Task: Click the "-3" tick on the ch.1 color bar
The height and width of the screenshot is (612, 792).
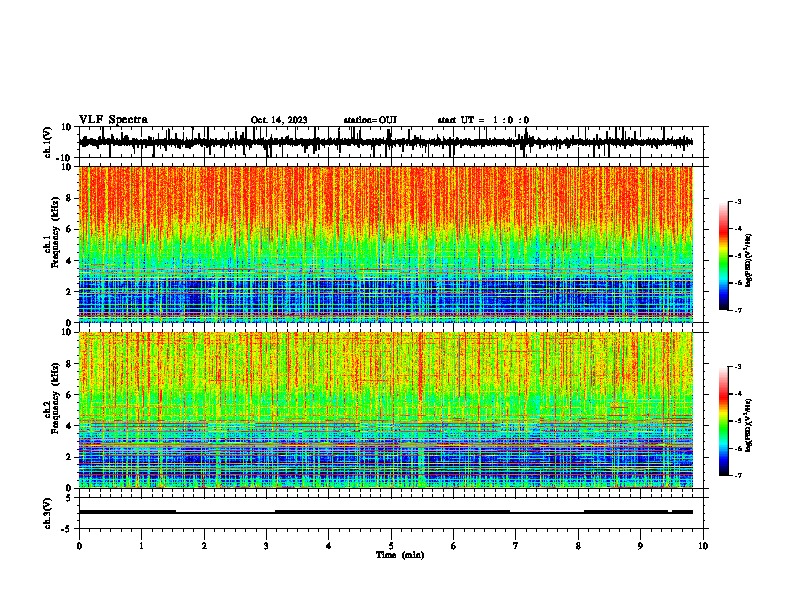Action: coord(738,202)
